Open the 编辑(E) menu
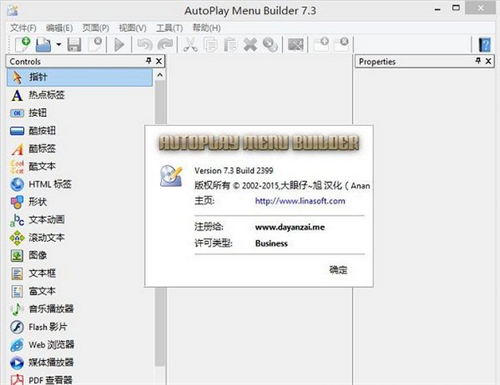 coord(59,28)
